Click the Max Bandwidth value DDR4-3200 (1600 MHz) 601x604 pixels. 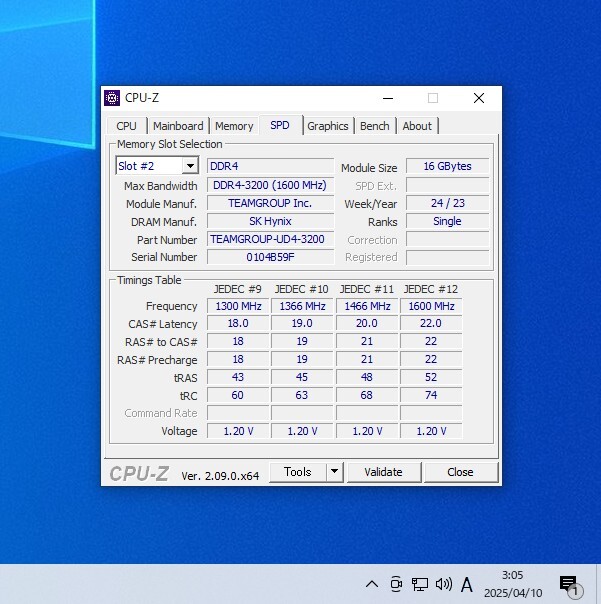270,185
